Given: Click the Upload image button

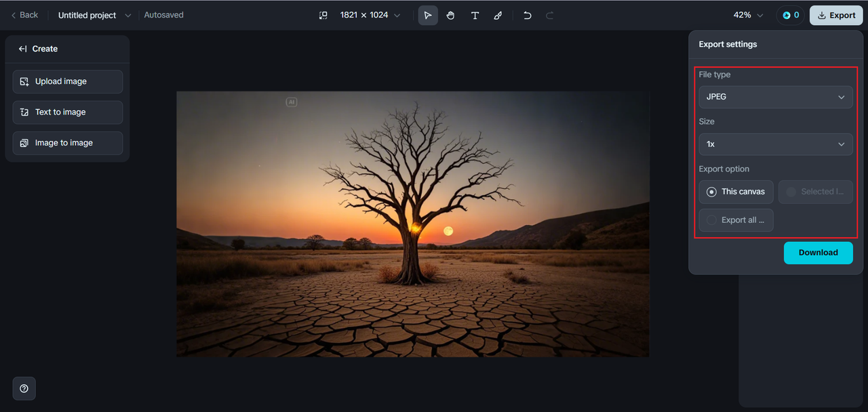Looking at the screenshot, I should click(68, 81).
